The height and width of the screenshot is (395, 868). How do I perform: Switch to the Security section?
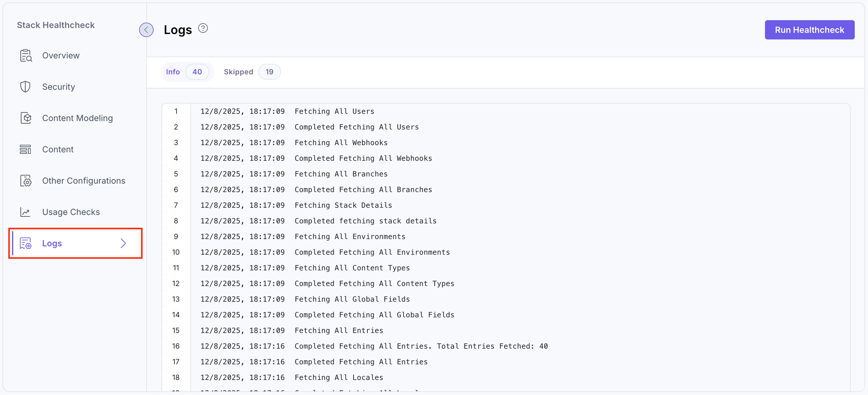[58, 86]
